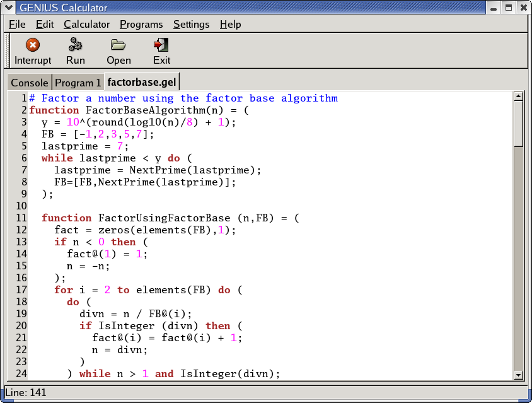This screenshot has height=403, width=532.
Task: Click the scrollbar up arrow
Action: [x=518, y=96]
